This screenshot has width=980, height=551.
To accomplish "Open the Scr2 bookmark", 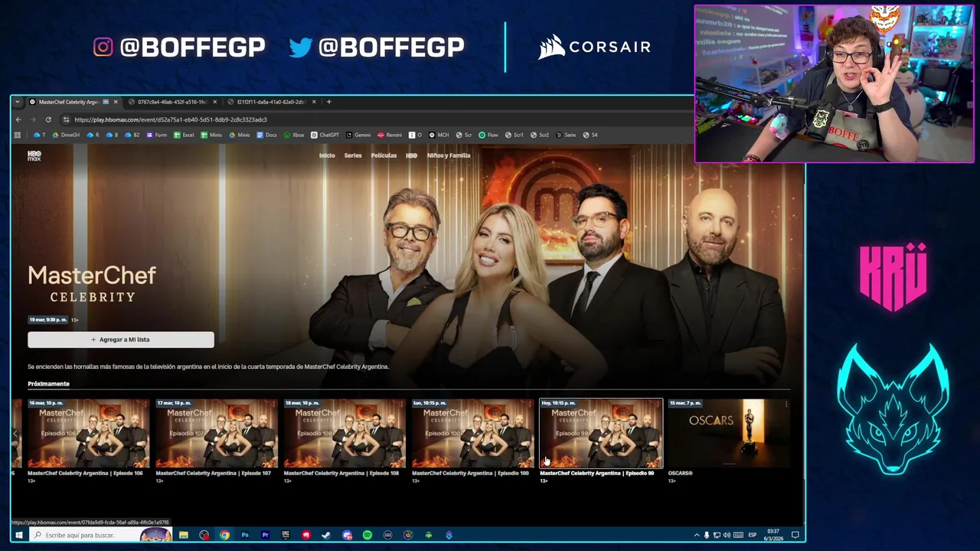I will click(x=540, y=135).
